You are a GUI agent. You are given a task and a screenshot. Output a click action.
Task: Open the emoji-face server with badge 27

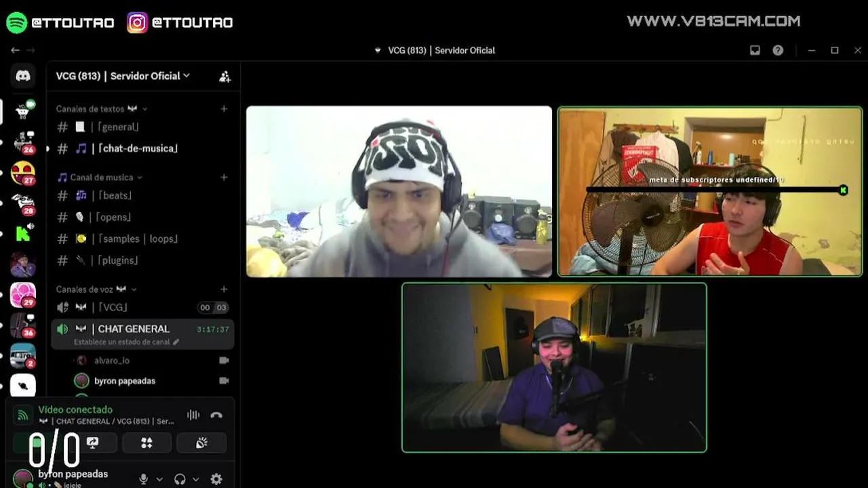coord(23,173)
